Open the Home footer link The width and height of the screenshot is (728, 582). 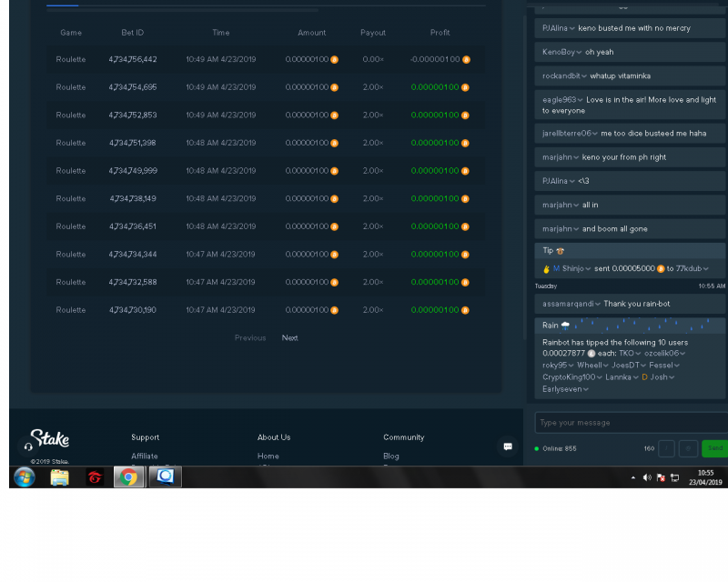pos(268,457)
